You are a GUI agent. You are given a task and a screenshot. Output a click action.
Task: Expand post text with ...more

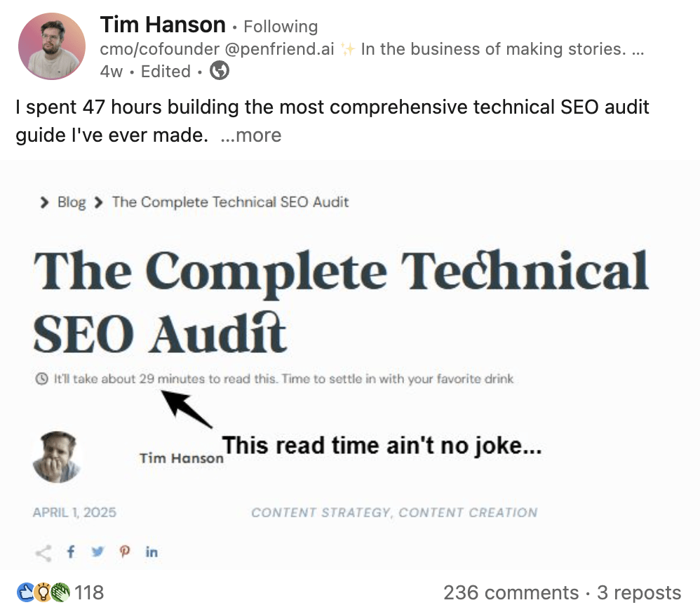[x=251, y=135]
